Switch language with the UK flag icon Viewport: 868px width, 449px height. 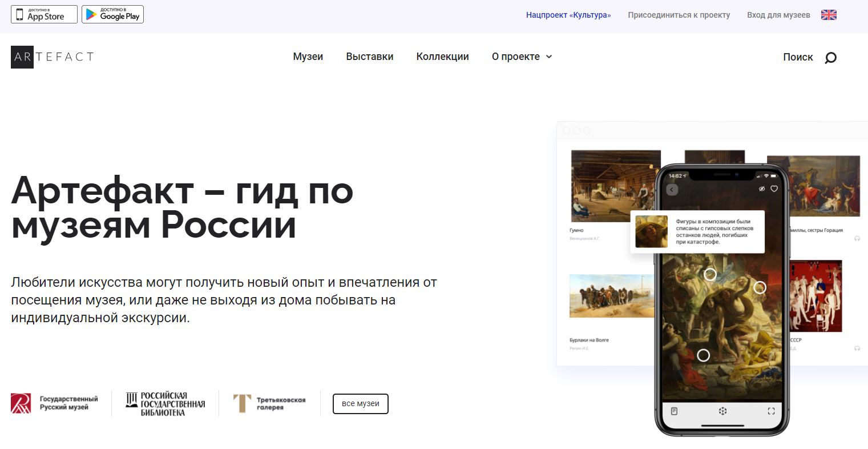click(x=829, y=15)
